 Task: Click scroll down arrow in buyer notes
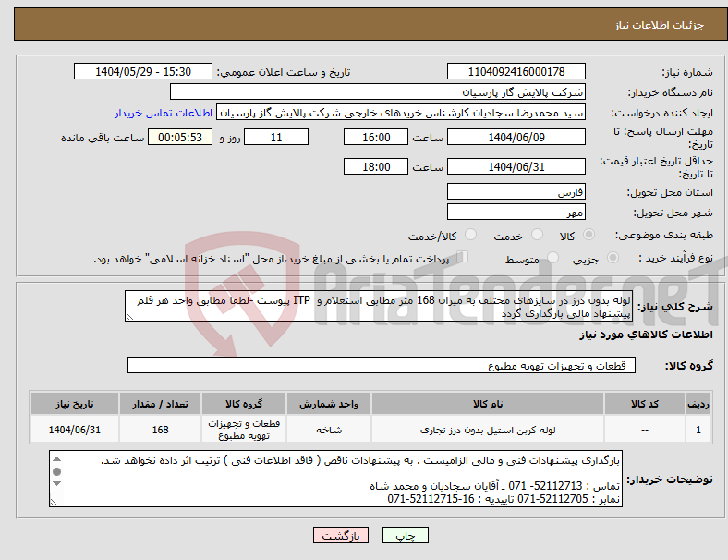tap(56, 484)
